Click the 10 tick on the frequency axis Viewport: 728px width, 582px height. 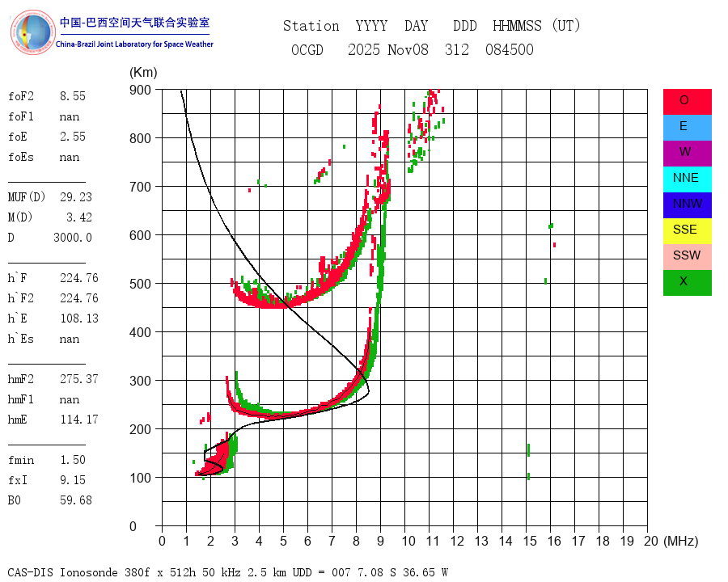coord(408,541)
